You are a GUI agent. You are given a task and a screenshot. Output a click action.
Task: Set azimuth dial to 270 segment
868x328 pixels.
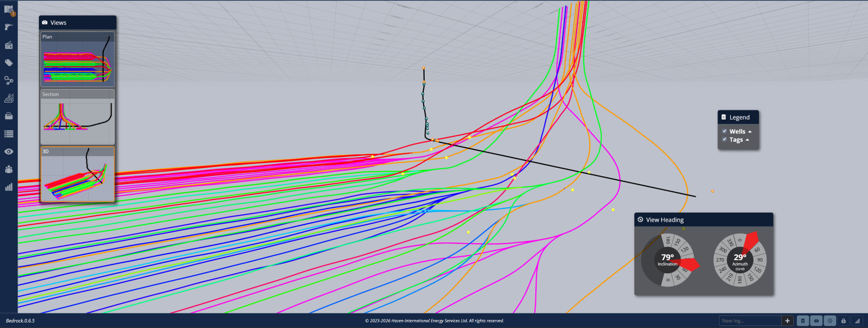[x=720, y=260]
